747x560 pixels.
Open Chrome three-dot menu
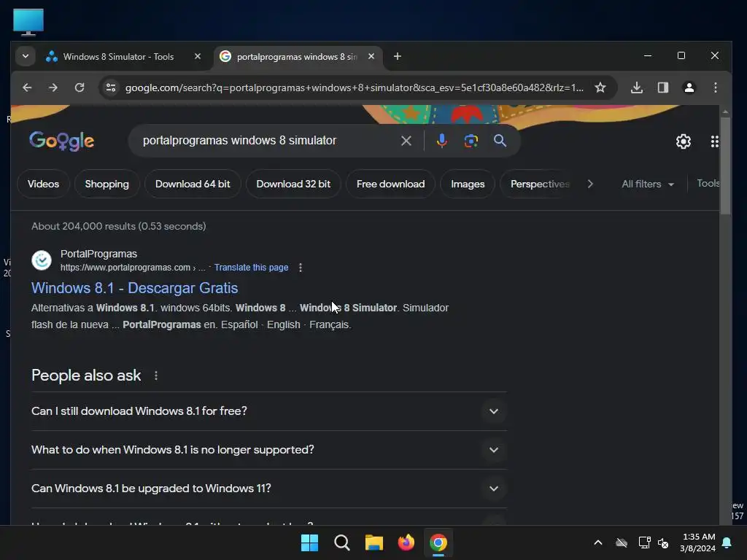(x=715, y=87)
